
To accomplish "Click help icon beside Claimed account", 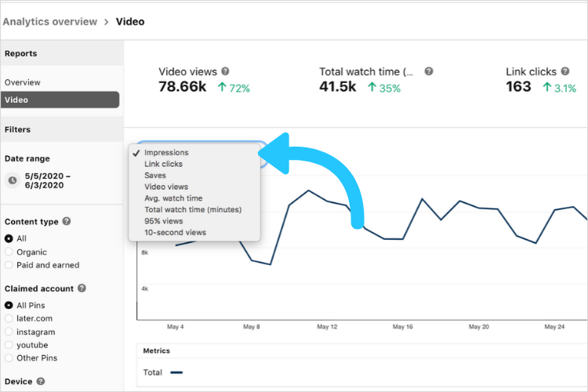I will click(x=82, y=288).
